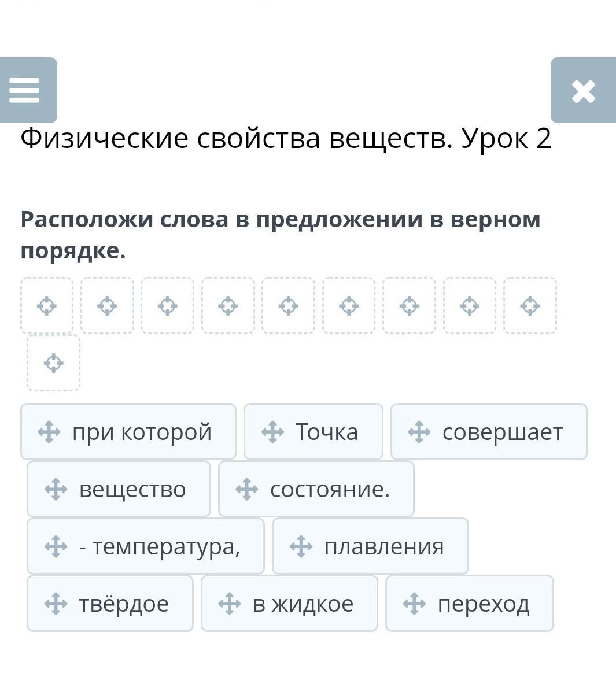
Task: Select the 'переход' word tile
Action: [469, 604]
